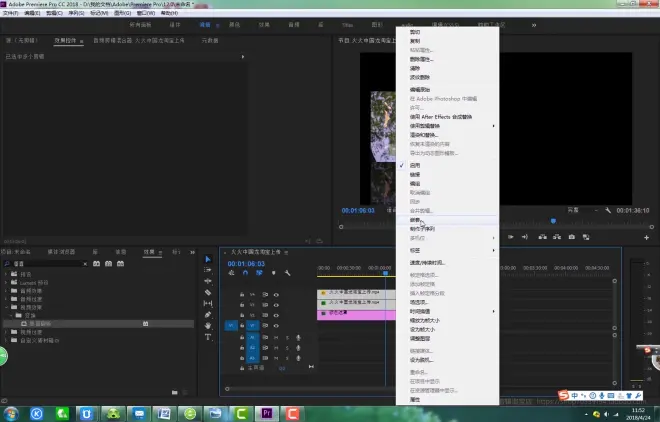
Task: Open playback resolution dropdown in Program monitor
Action: pos(583,210)
